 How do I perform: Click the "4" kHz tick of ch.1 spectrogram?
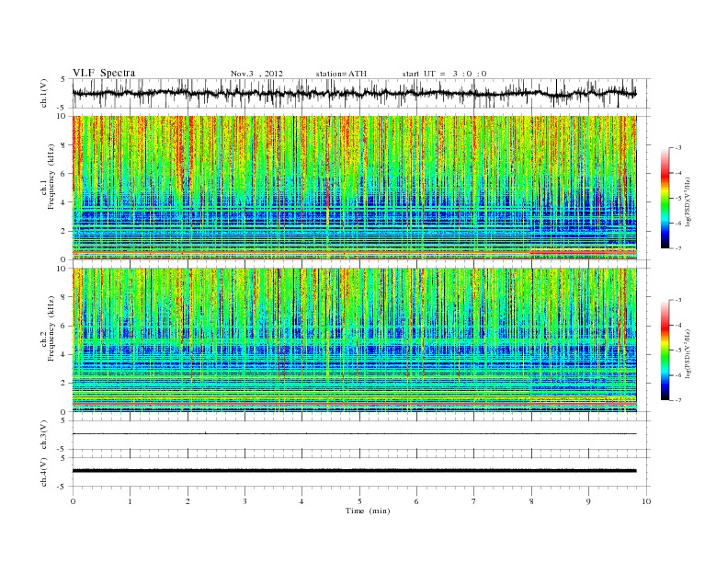coord(63,202)
